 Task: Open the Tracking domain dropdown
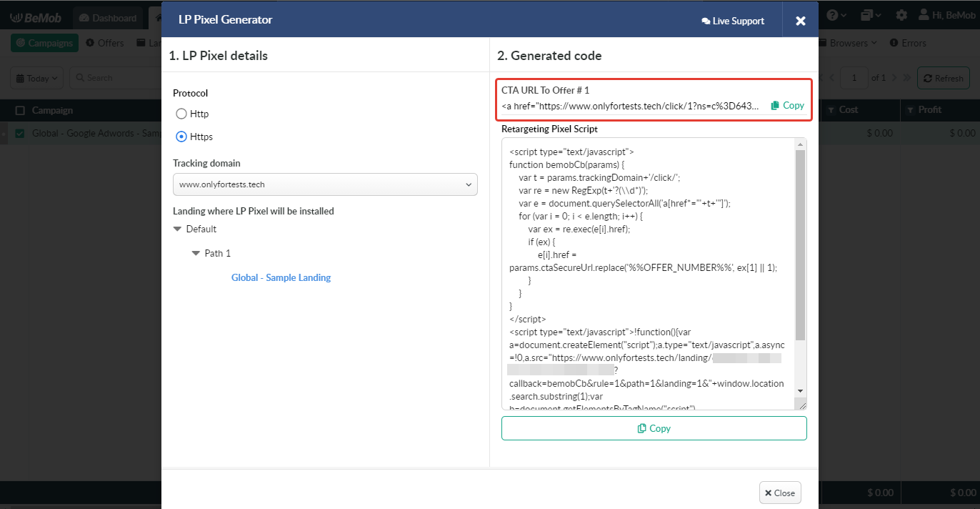[x=325, y=184]
